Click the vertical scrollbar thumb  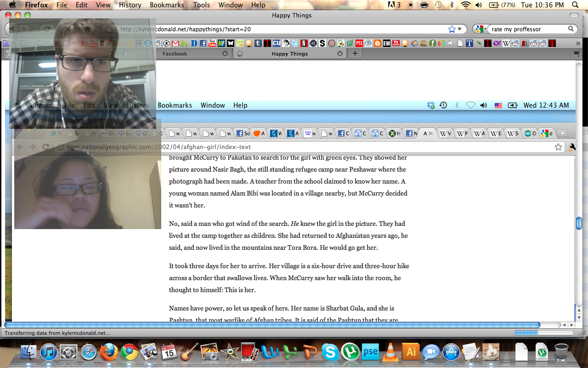(579, 224)
